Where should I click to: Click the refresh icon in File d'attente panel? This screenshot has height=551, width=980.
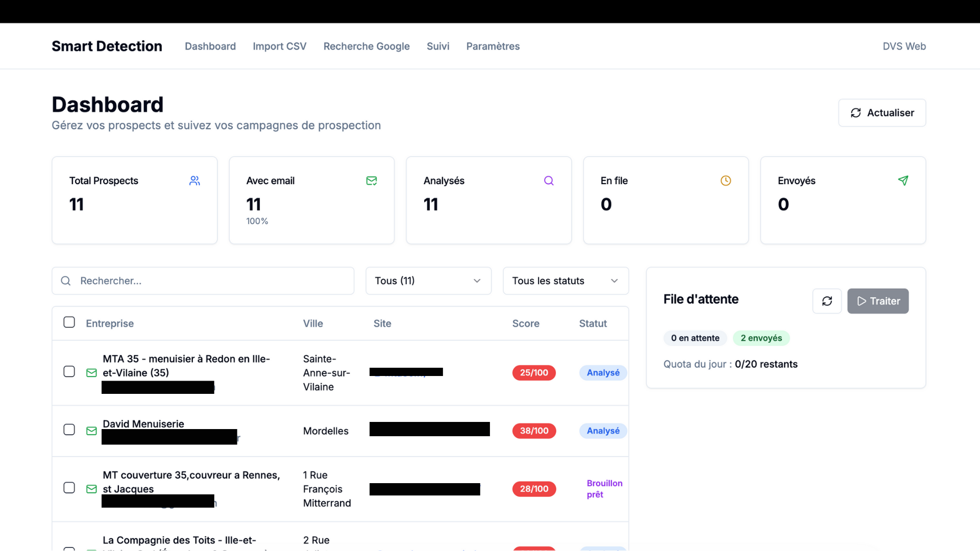click(x=827, y=301)
